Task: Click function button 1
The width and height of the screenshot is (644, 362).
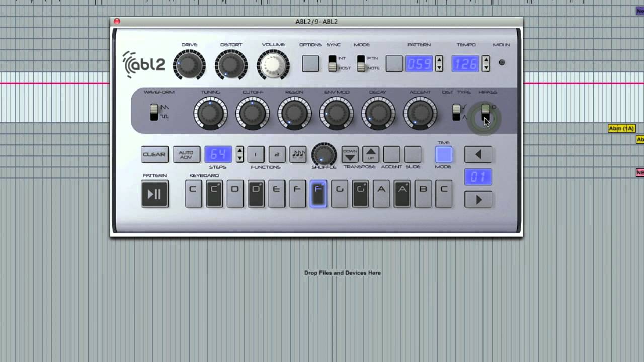Action: [x=256, y=154]
